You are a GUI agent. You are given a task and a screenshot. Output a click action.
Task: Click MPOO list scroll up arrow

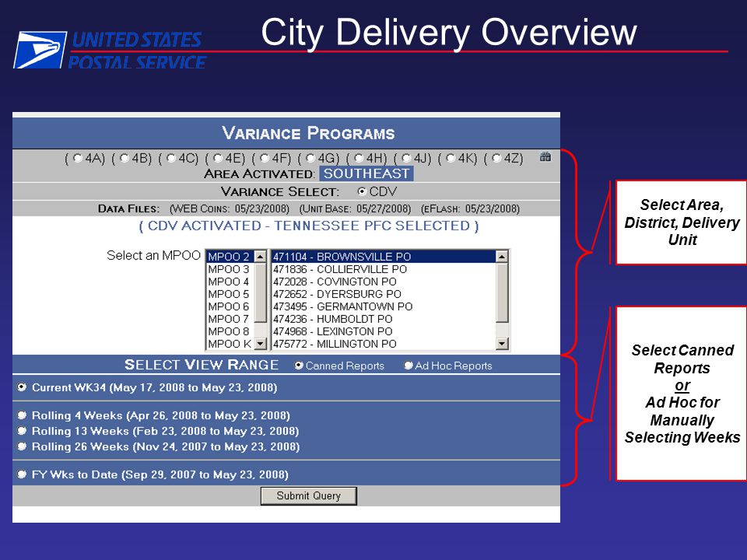(260, 257)
